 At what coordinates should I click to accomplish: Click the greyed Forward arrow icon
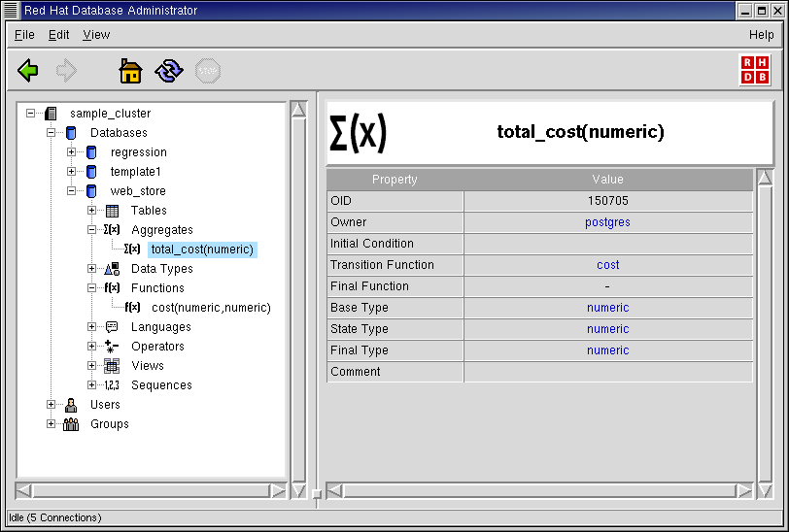click(66, 71)
